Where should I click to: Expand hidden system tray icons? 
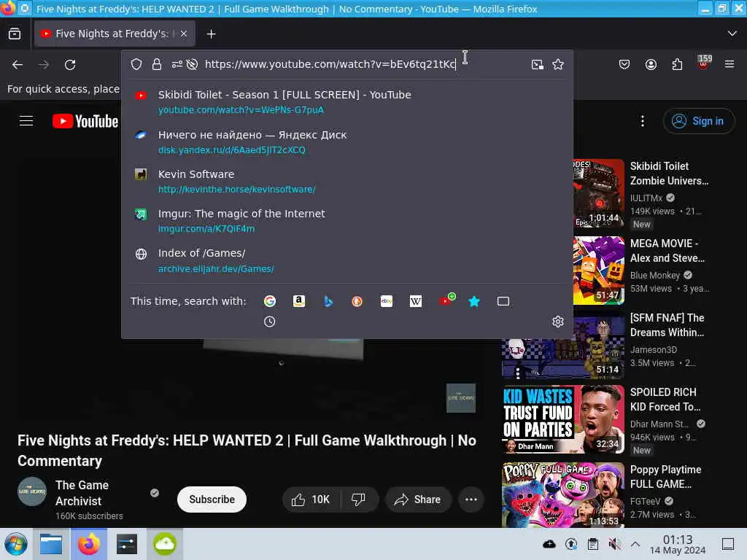pyautogui.click(x=635, y=544)
